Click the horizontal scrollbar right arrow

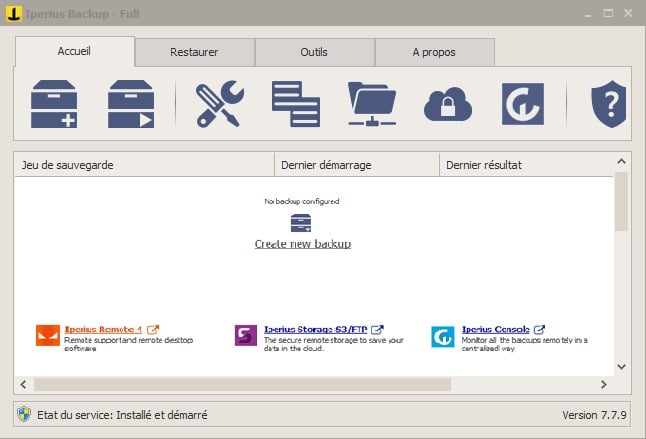click(x=603, y=384)
